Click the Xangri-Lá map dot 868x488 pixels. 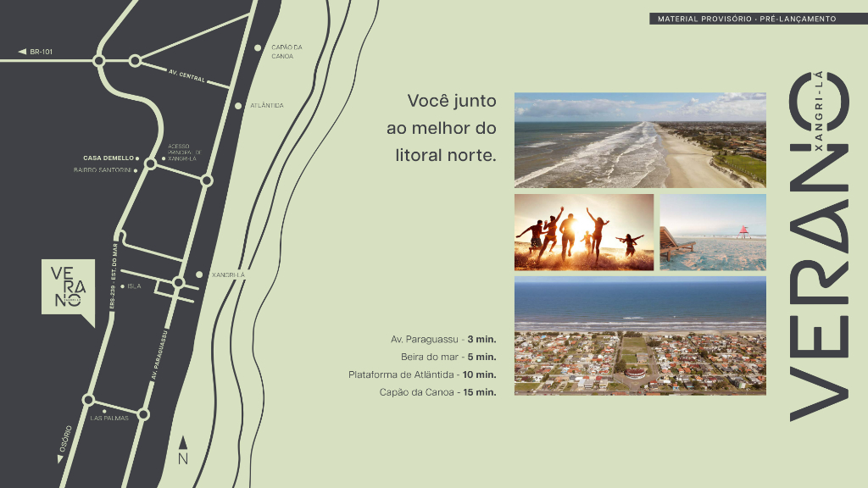click(x=198, y=274)
